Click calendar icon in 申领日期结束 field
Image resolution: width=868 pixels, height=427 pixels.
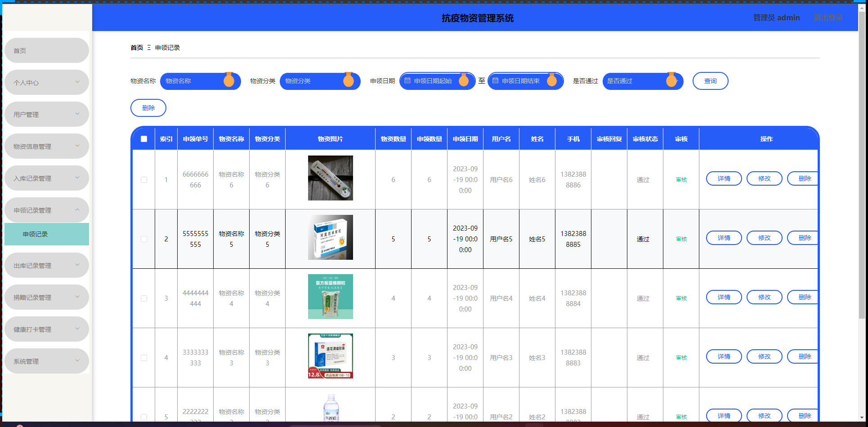pyautogui.click(x=495, y=81)
